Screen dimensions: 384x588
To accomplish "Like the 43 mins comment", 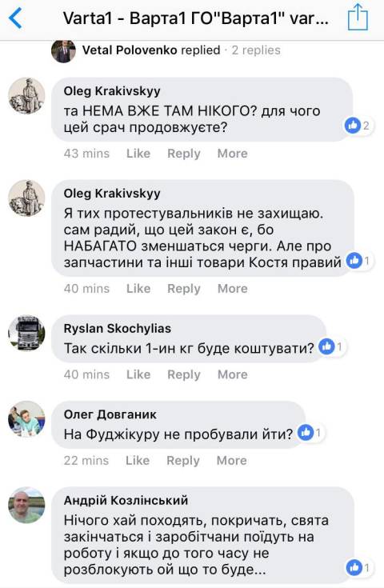I will (138, 154).
